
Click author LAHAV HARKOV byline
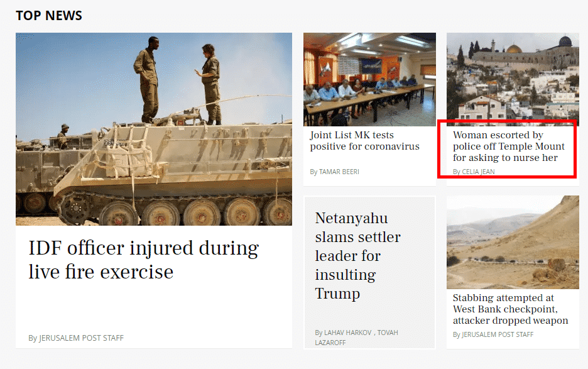[347, 333]
